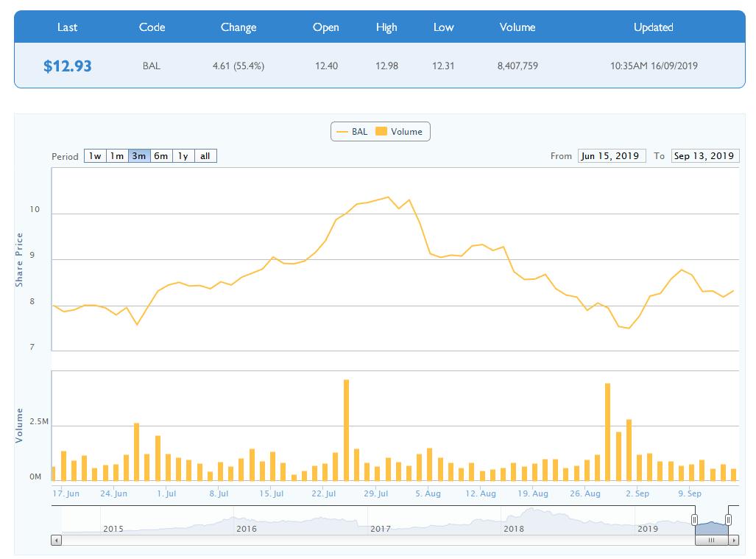Viewport: 756px width, 559px height.
Task: Click the From date field
Action: coord(612,156)
